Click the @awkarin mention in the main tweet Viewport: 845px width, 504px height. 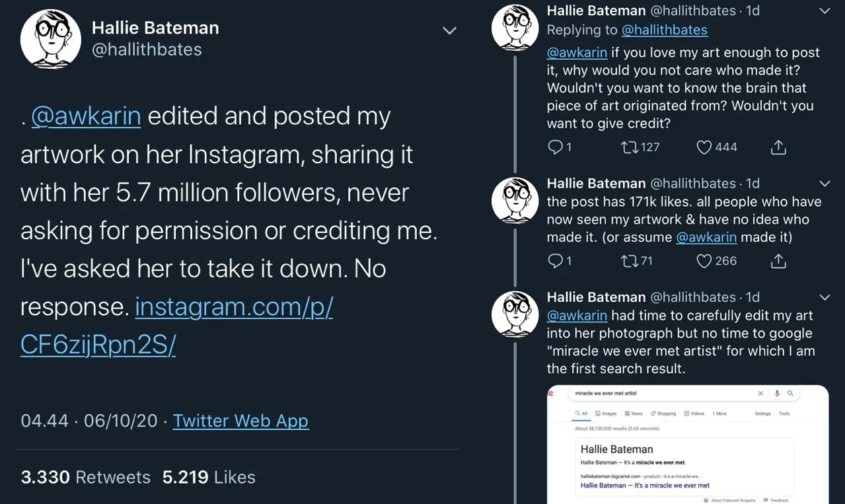(86, 116)
